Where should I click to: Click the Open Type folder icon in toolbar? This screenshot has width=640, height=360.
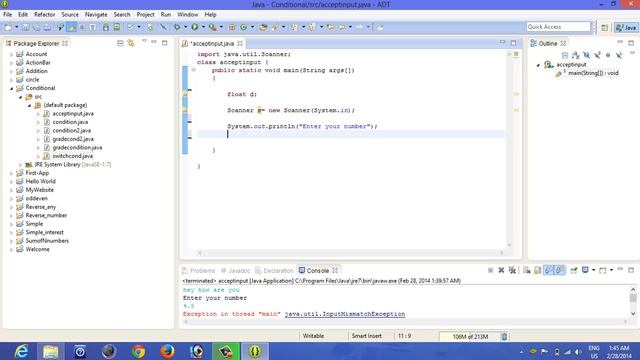tap(263, 27)
